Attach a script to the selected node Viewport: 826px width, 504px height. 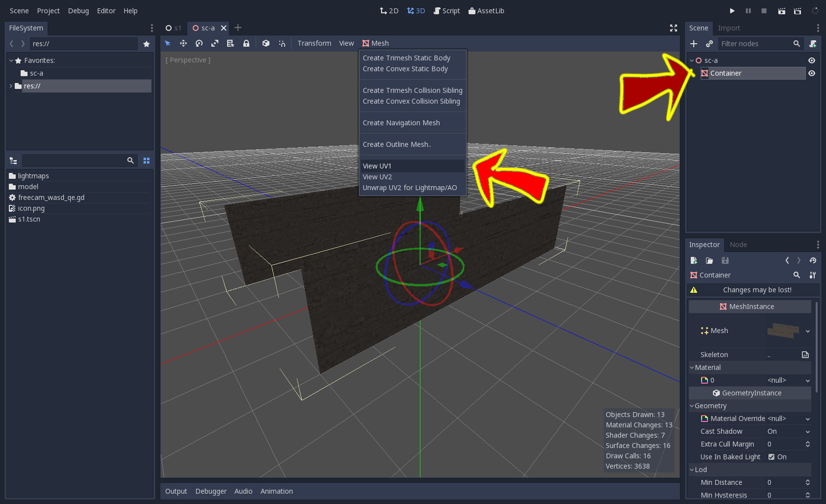point(813,44)
